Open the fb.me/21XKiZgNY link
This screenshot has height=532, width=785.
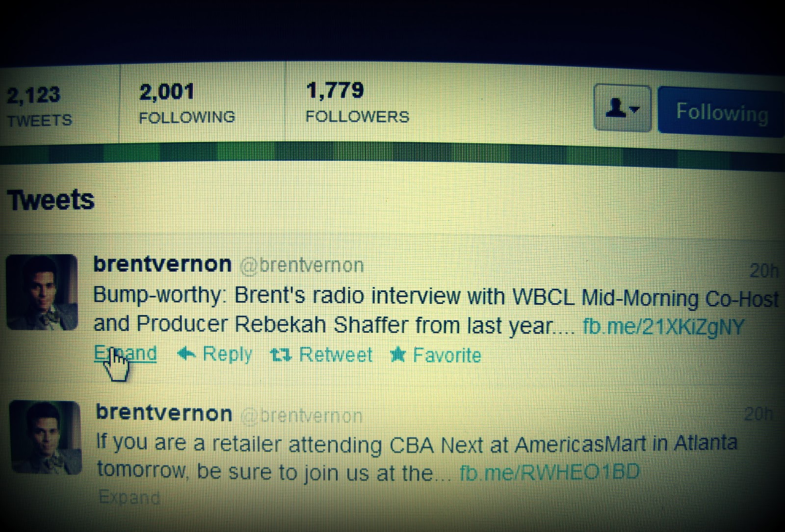pyautogui.click(x=663, y=327)
